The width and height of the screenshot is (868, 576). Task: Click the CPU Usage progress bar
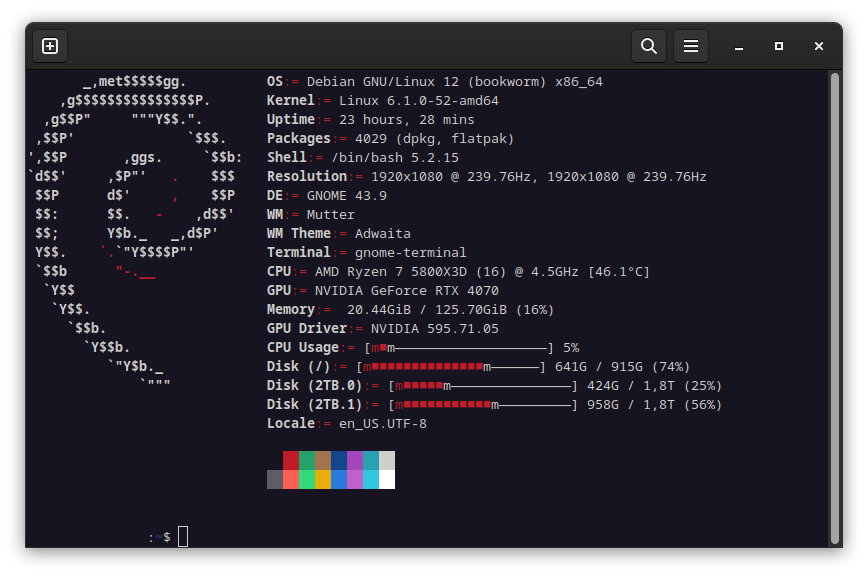click(x=459, y=348)
